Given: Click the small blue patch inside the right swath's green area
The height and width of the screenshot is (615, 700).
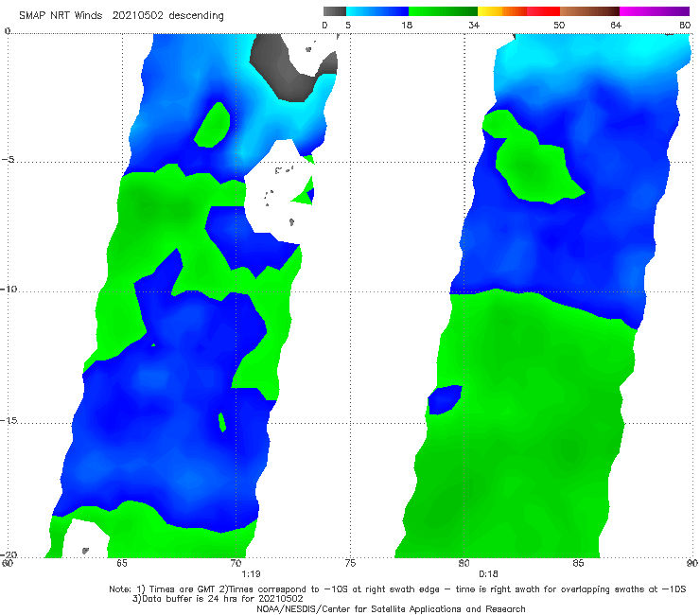Looking at the screenshot, I should tap(445, 399).
